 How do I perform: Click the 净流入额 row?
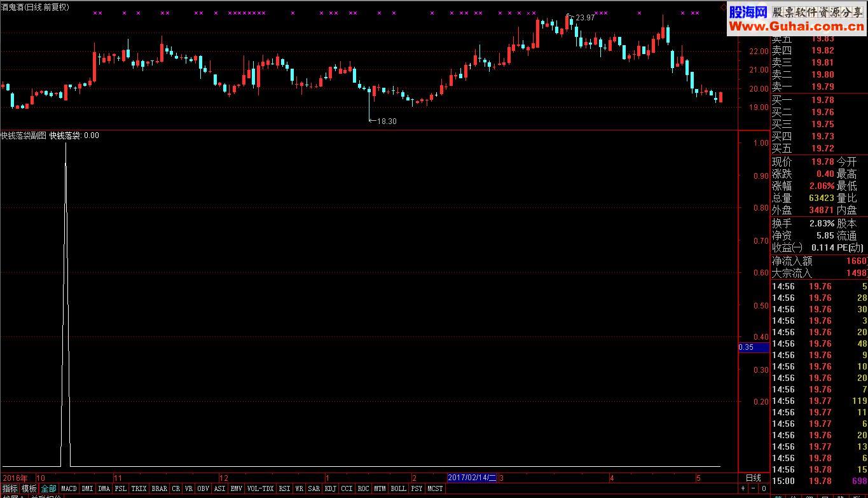pos(819,261)
